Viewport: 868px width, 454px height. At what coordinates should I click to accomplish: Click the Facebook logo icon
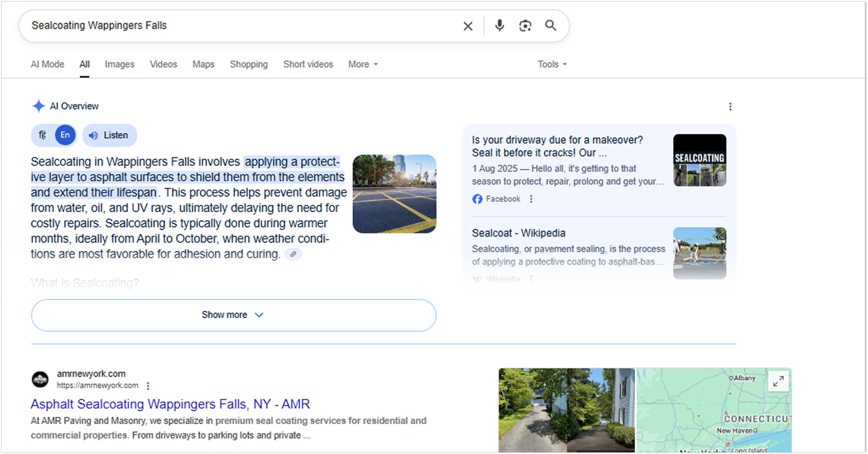[477, 199]
